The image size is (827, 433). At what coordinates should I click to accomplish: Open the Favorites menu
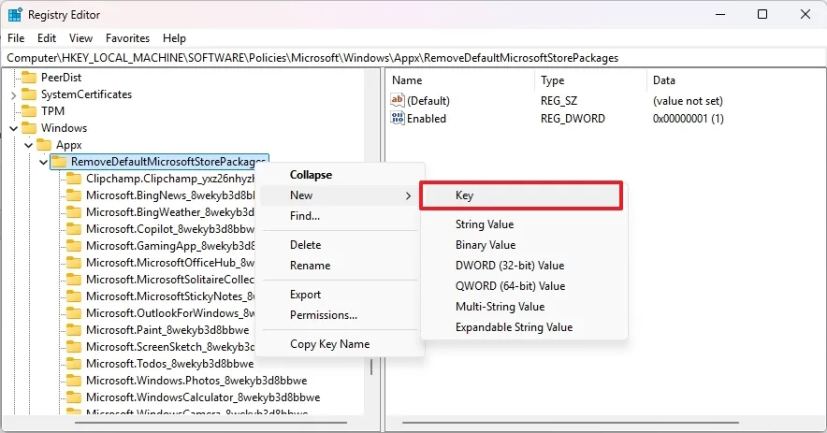(x=127, y=38)
